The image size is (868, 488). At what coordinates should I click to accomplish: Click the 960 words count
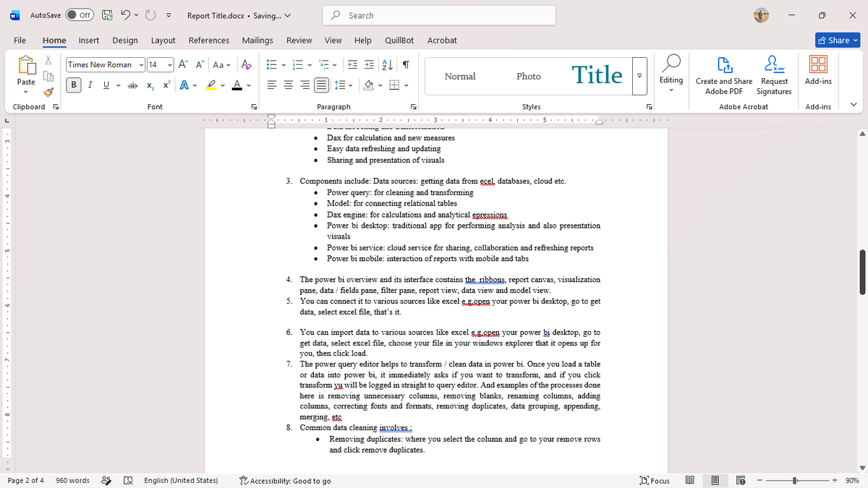(72, 481)
